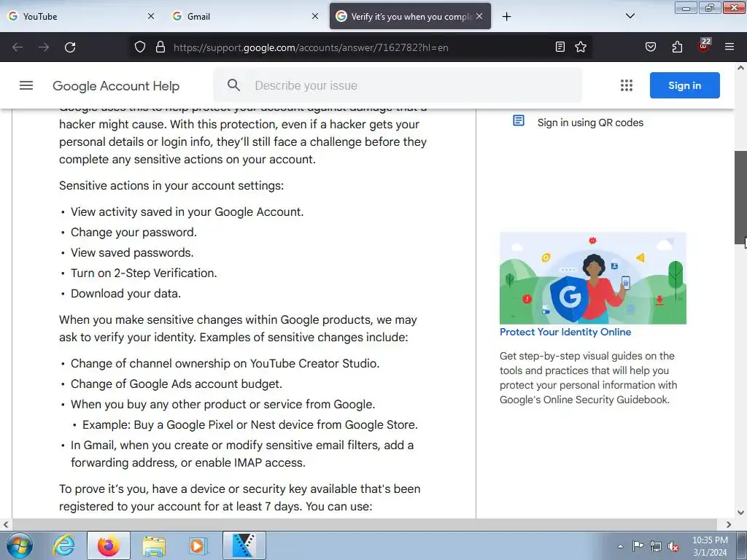The width and height of the screenshot is (747, 560).
Task: Click Firefox icon in taskbar
Action: click(x=109, y=545)
